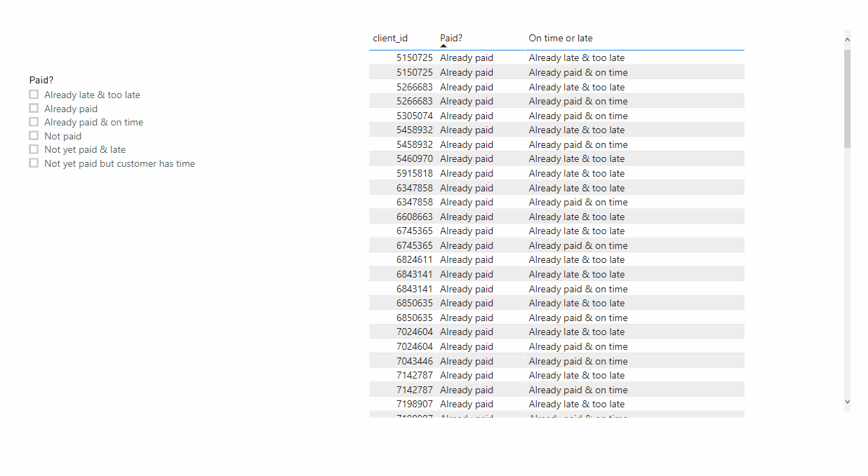Select the 'Not paid' checkbox
Screen dimensions: 868x476
[x=34, y=135]
